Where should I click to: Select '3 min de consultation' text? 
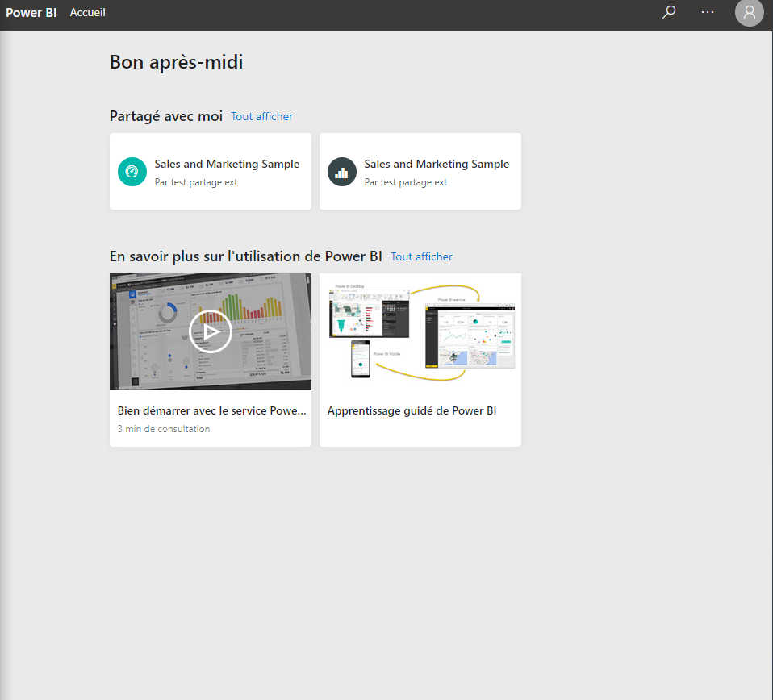(x=164, y=429)
